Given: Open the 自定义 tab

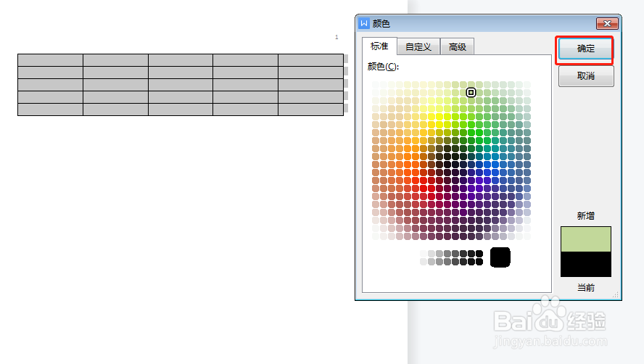Looking at the screenshot, I should (418, 47).
